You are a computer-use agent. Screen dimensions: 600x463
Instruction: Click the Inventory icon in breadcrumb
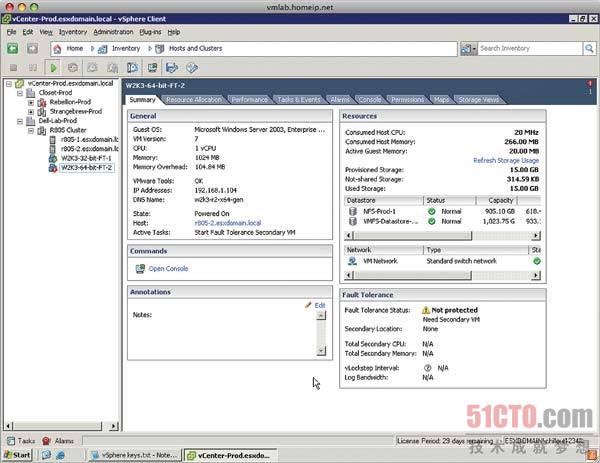coord(102,49)
